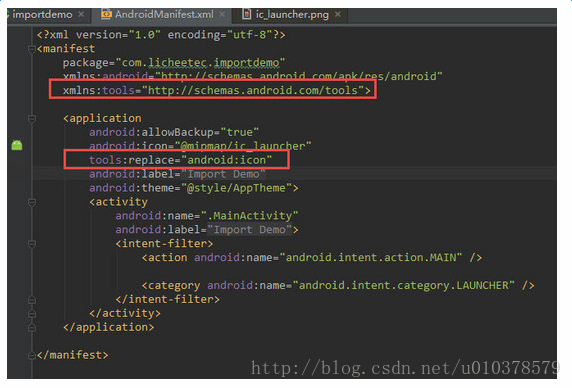Viewport: 572px width, 388px height.
Task: Click the Android launcher icon in gutter
Action: pos(17,145)
